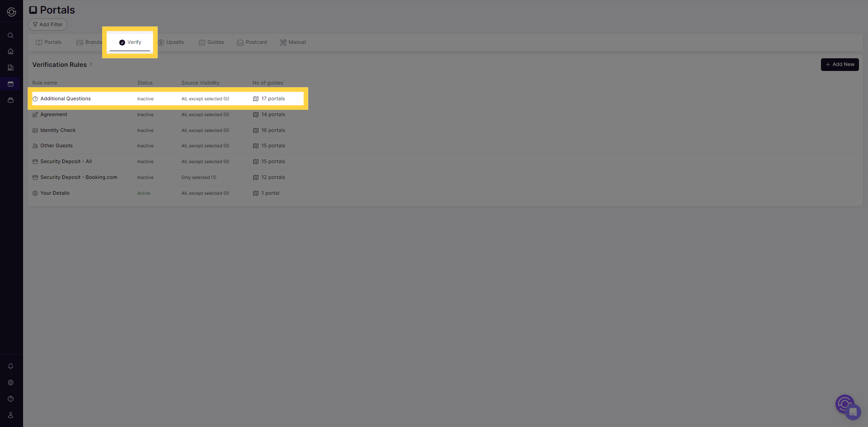Open the help question-mark icon

pos(11,399)
